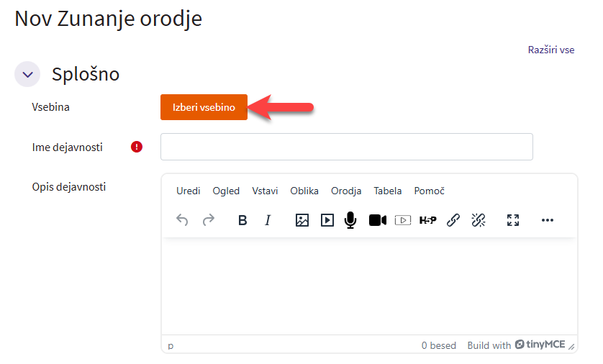Image resolution: width=603 pixels, height=364 pixels.
Task: Record video with the camera icon
Action: (378, 220)
